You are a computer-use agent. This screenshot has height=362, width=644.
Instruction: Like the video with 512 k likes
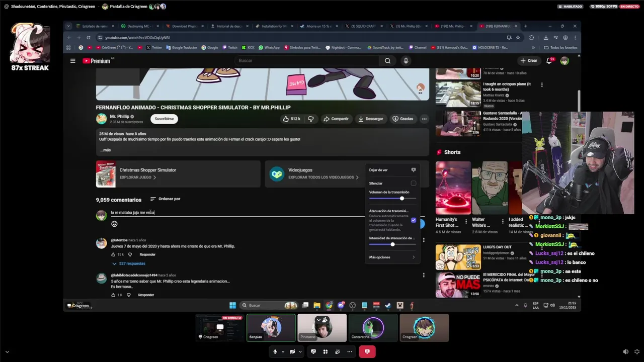(x=291, y=119)
